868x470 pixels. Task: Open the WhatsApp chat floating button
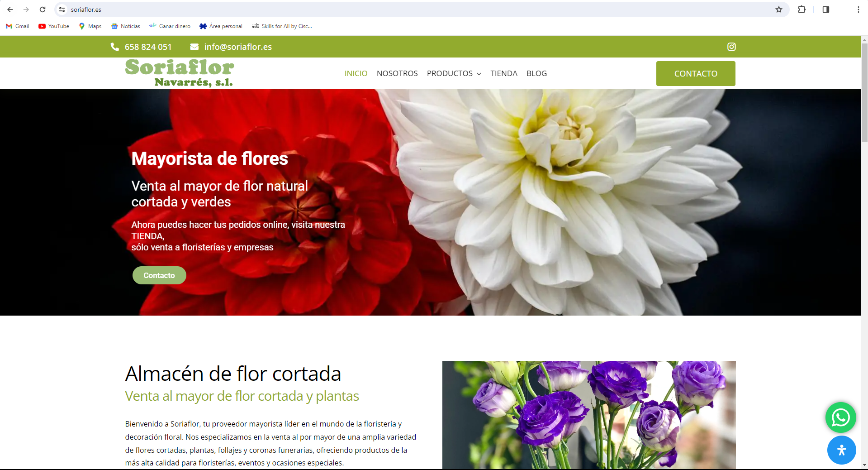(841, 417)
